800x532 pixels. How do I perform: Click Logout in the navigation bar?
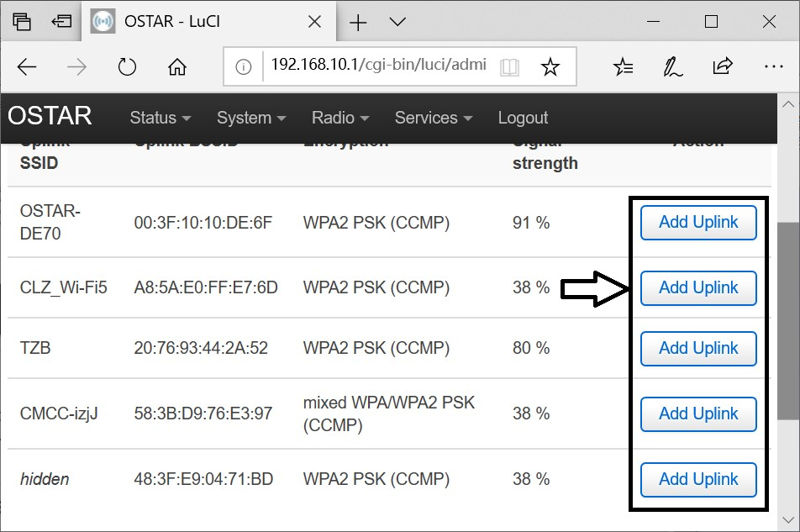(523, 118)
